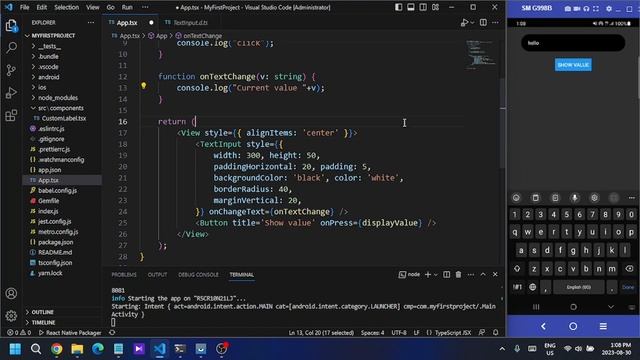Toggle secondary sidebar layout icon in the title bar
Screen dimensions: 640x360
423,7
